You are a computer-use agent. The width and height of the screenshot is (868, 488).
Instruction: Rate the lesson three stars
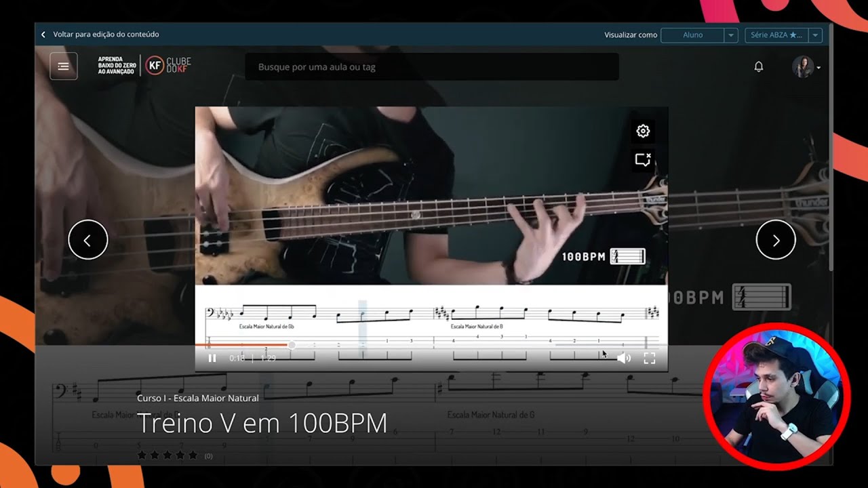pos(167,455)
